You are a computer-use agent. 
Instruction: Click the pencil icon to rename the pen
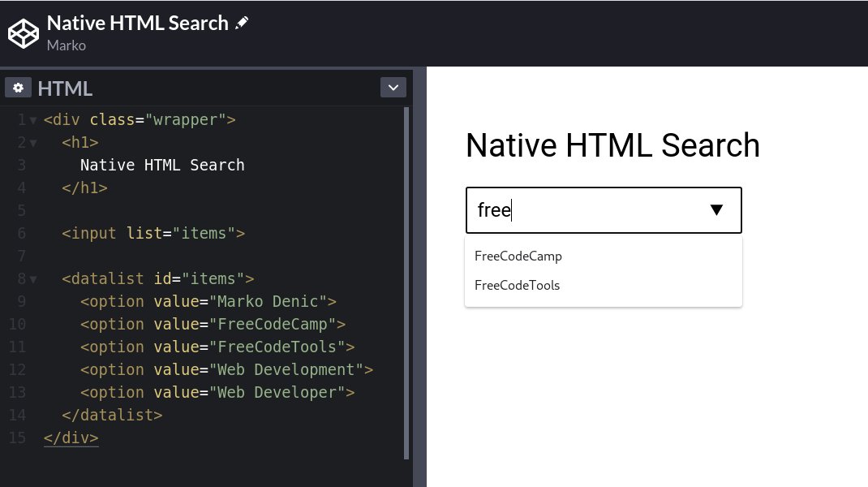pyautogui.click(x=242, y=22)
